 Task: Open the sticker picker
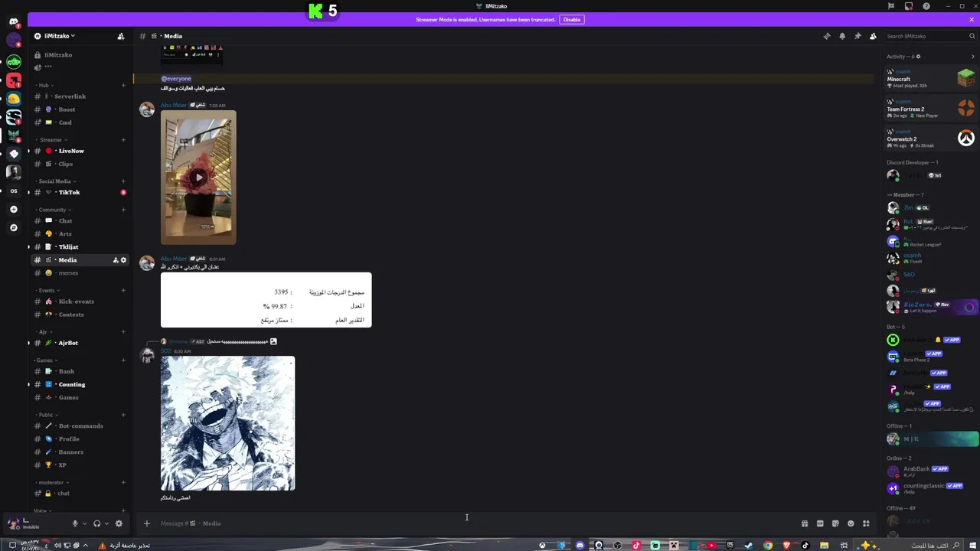tap(835, 523)
